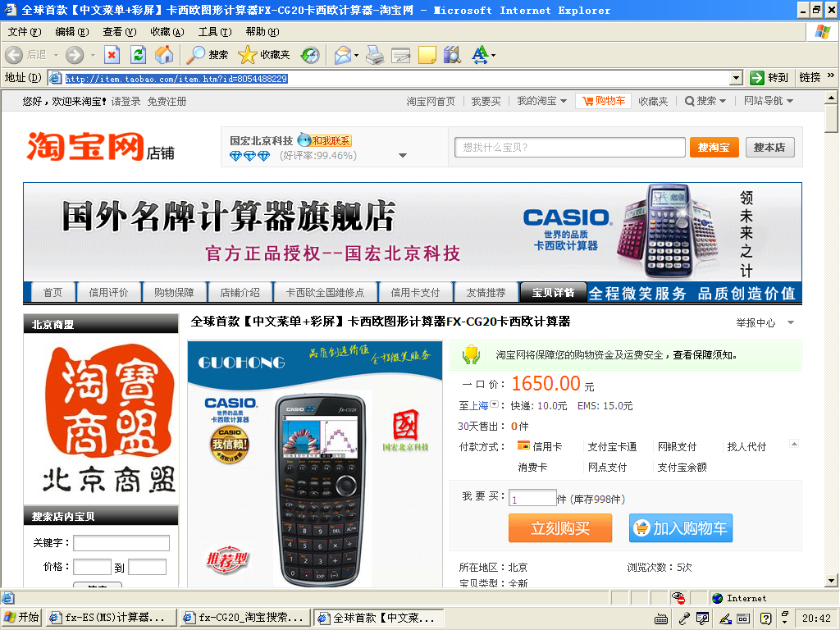Open the address bar dropdown arrow
Screen dimensions: 840x630
pyautogui.click(x=736, y=78)
